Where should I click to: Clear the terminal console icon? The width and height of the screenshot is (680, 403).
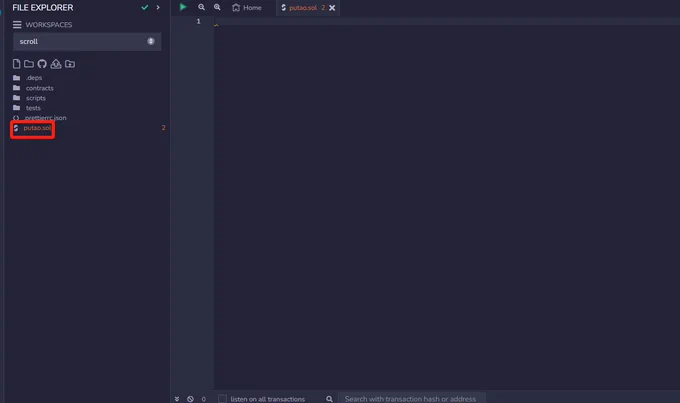point(190,399)
